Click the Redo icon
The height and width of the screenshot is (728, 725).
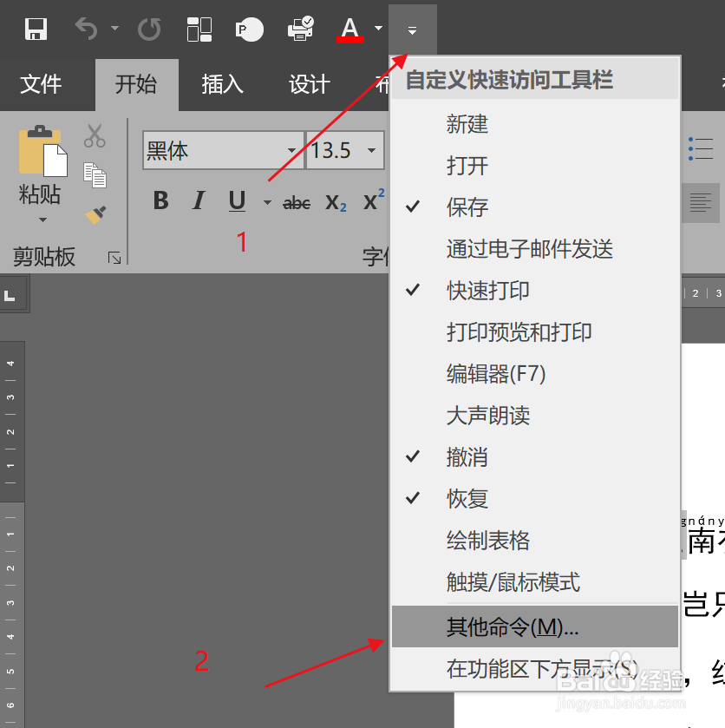pos(148,29)
